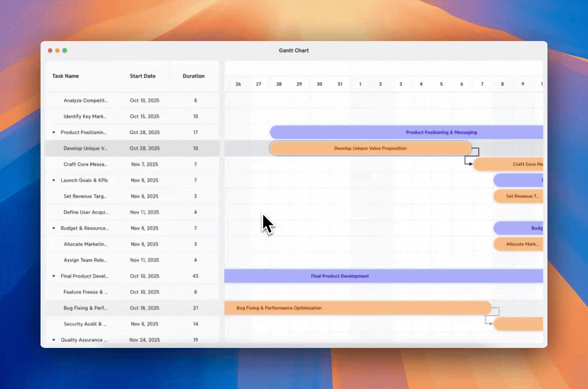Select the Security Audit & task row
The image size is (588, 389).
point(132,324)
